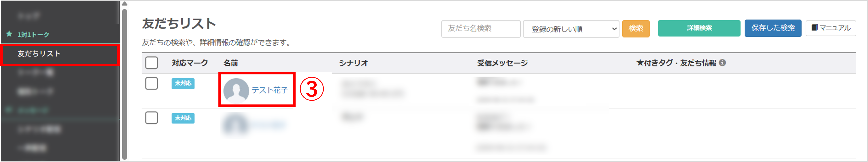Viewport: 868px width, 162px height.
Task: Click the 名前 column header
Action: coord(230,63)
